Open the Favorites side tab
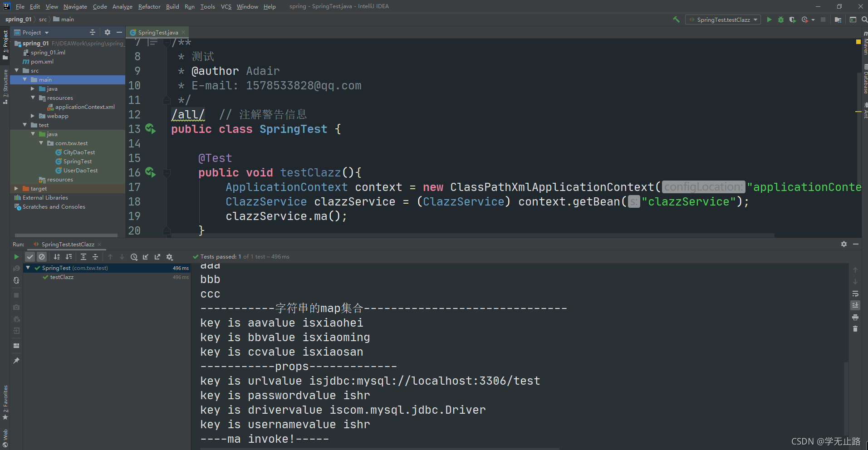 [x=5, y=402]
